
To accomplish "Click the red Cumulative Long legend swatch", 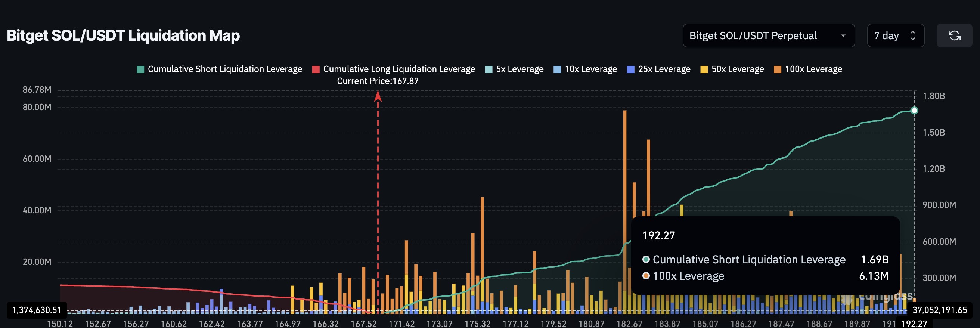I will tap(316, 69).
